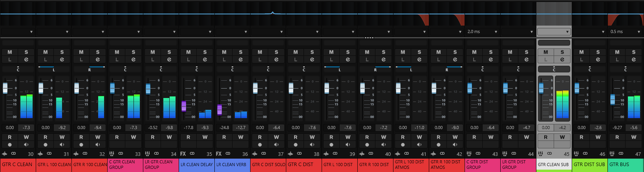Select the GTR DIST SUB channel name label
Viewport: 644px width, 172px height.
590,165
